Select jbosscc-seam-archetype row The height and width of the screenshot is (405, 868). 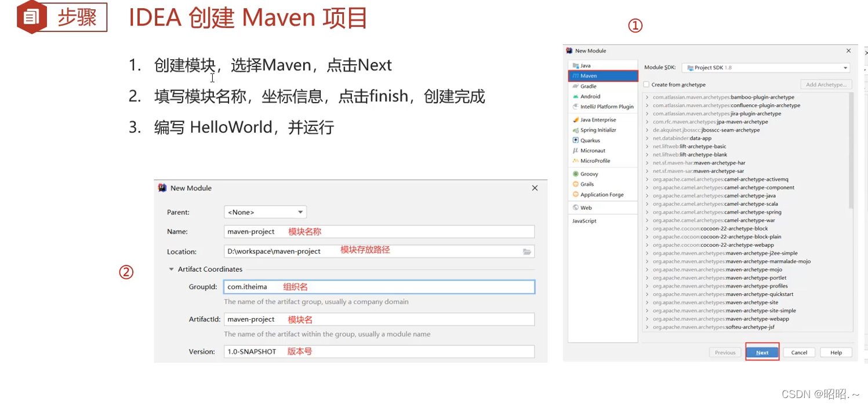click(x=745, y=130)
